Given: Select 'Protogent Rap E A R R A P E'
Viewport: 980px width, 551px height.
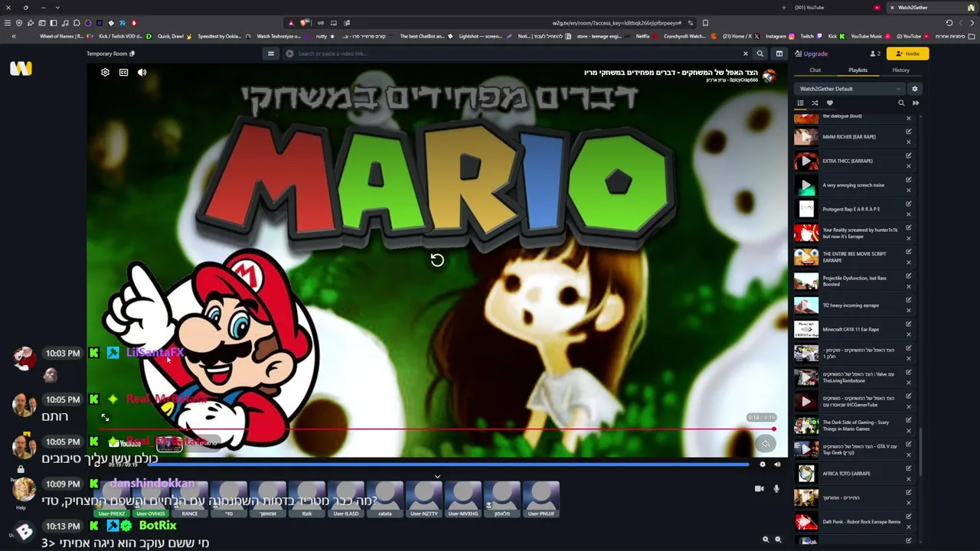Looking at the screenshot, I should pyautogui.click(x=851, y=209).
